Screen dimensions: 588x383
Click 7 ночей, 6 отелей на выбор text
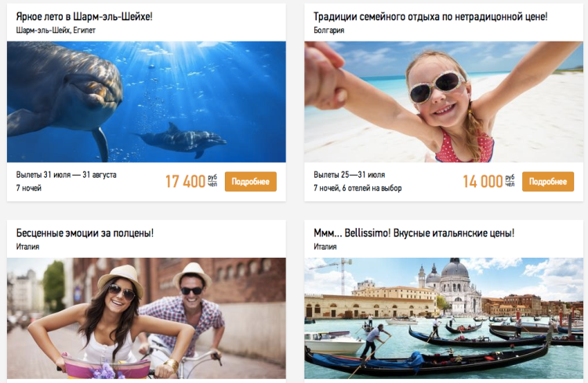pyautogui.click(x=358, y=188)
